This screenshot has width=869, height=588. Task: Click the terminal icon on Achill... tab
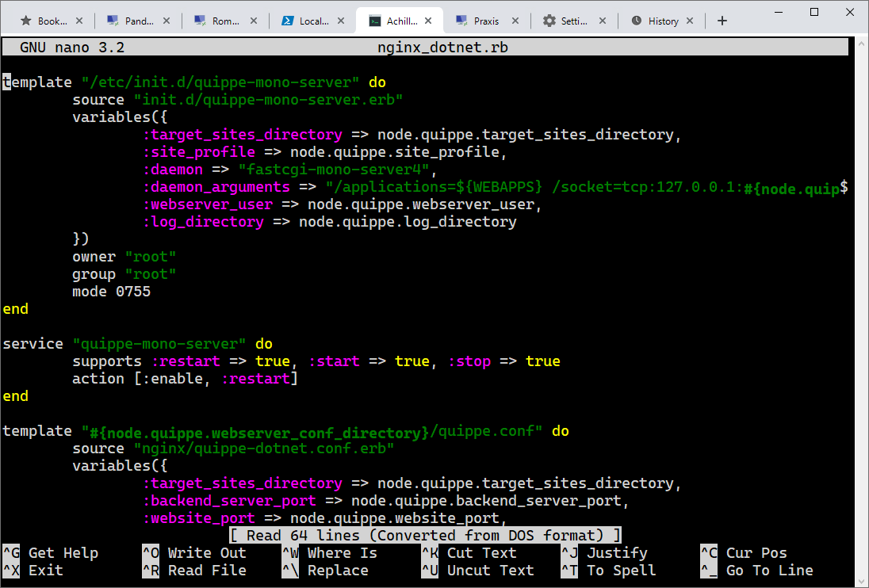(x=375, y=21)
